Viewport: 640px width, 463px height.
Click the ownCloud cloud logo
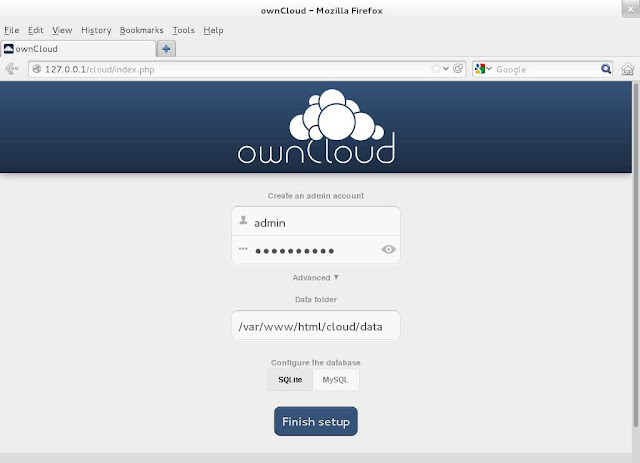click(316, 127)
